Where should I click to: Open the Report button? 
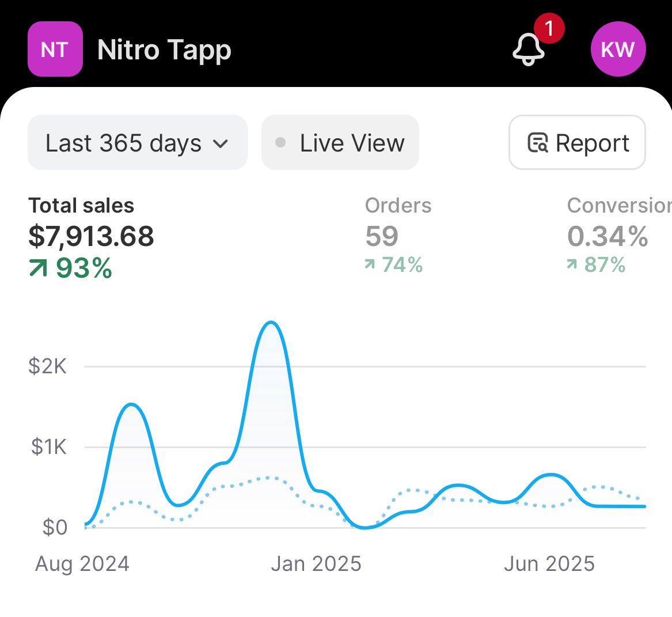tap(577, 142)
